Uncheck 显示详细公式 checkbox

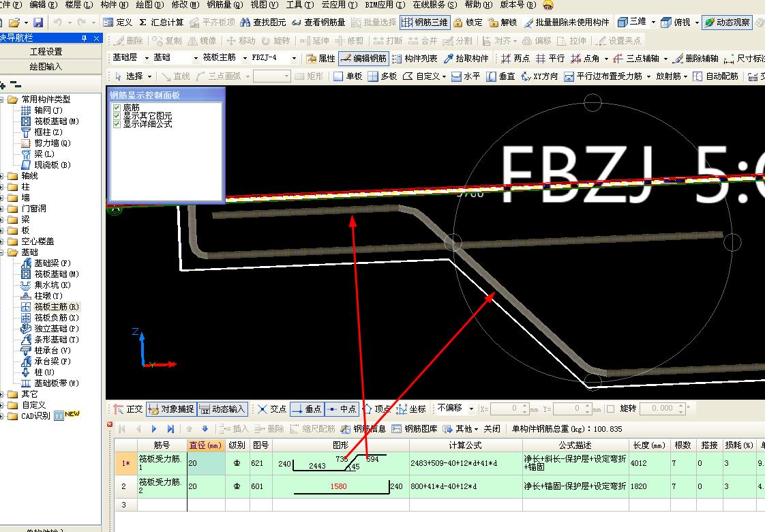pyautogui.click(x=117, y=124)
